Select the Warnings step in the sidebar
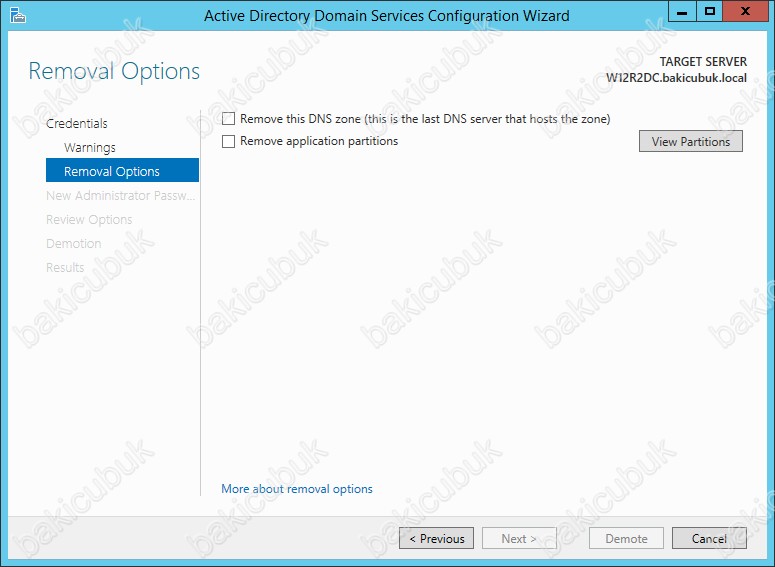Image resolution: width=775 pixels, height=567 pixels. [89, 147]
